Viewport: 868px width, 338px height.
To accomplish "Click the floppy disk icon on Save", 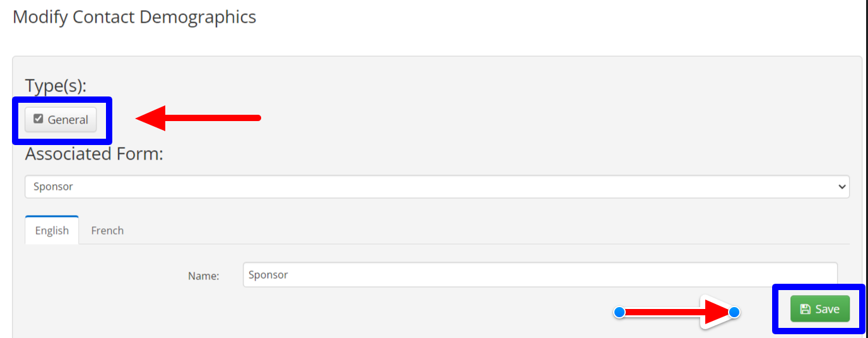I will click(805, 309).
